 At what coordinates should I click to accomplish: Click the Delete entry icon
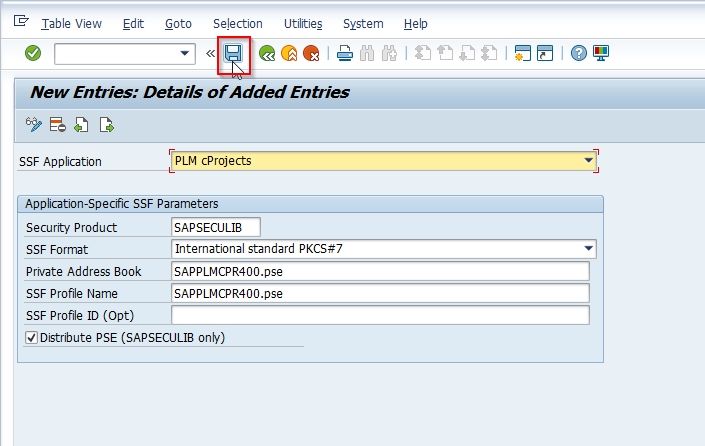(x=58, y=125)
